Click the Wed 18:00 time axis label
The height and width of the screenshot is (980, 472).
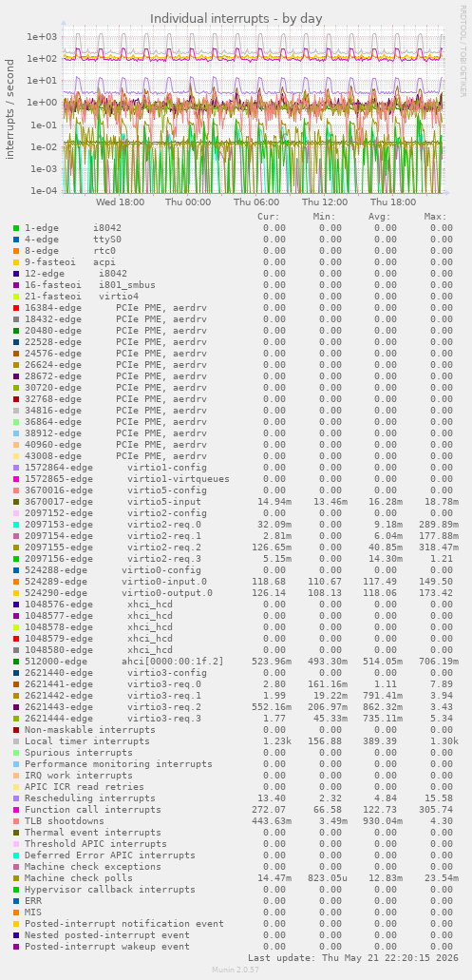pos(120,202)
